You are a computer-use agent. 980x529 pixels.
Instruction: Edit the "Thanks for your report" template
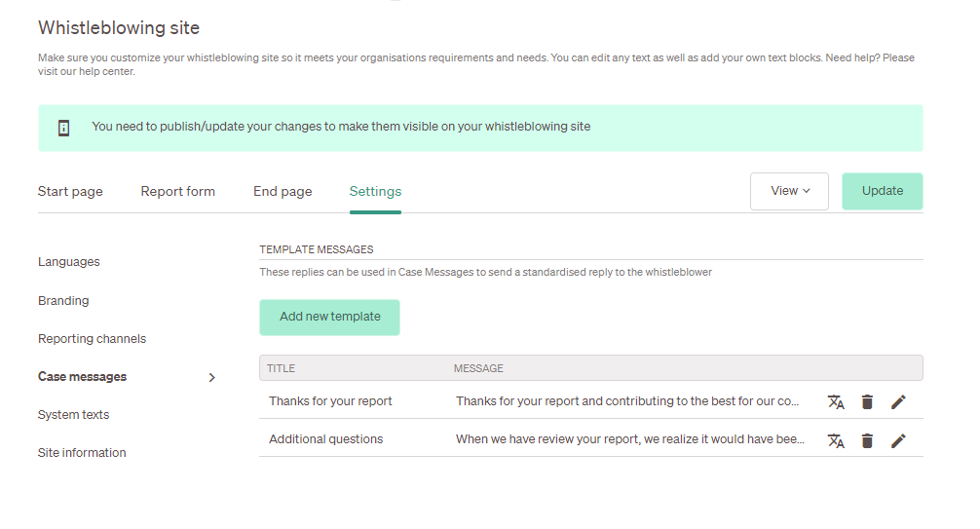898,402
